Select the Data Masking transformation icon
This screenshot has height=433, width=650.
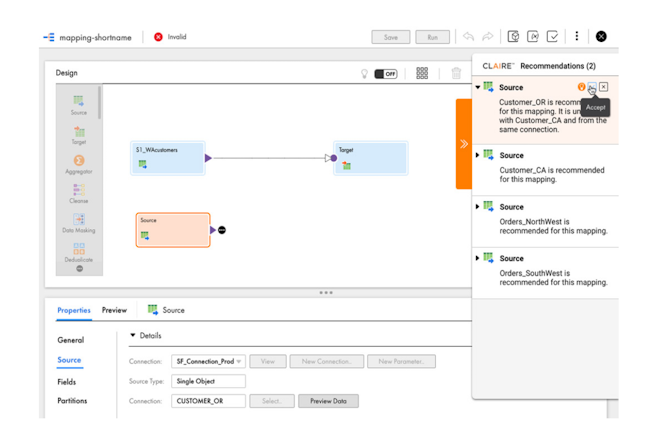tap(79, 219)
